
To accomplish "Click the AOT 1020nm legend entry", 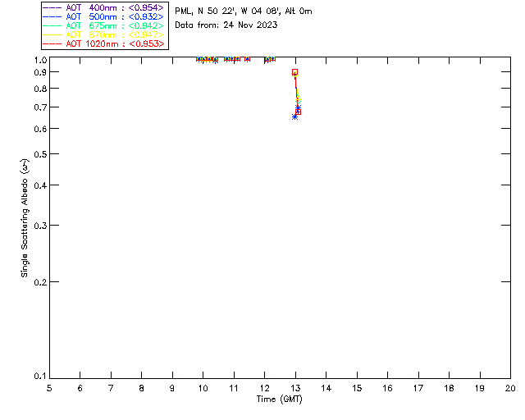I will click(x=103, y=43).
